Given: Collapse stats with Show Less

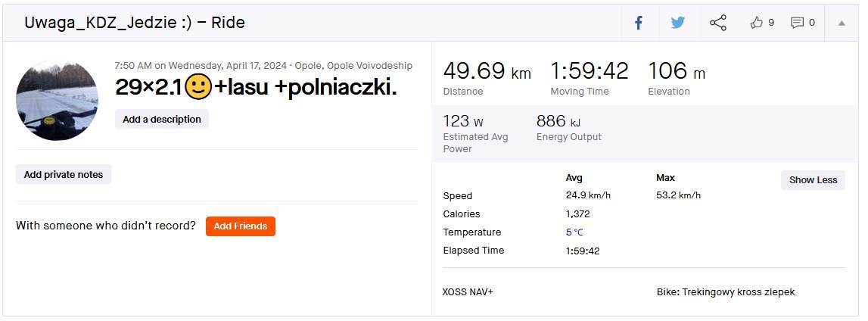Looking at the screenshot, I should 813,180.
